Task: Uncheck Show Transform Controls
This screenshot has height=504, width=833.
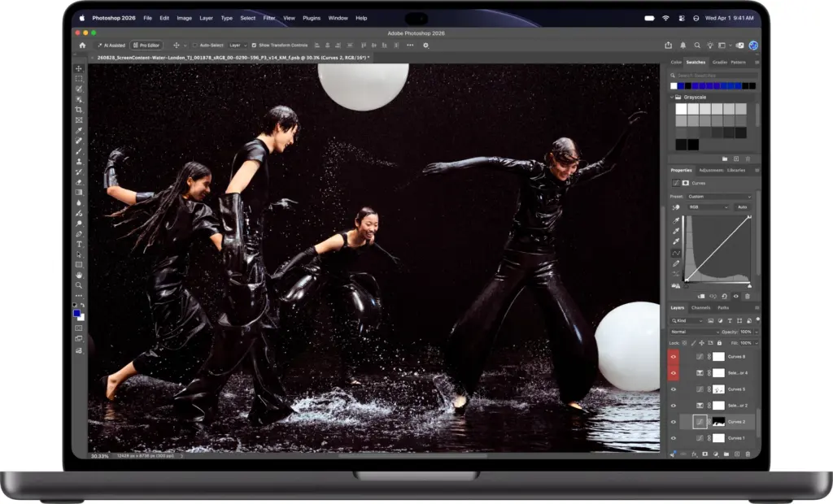Action: (254, 46)
